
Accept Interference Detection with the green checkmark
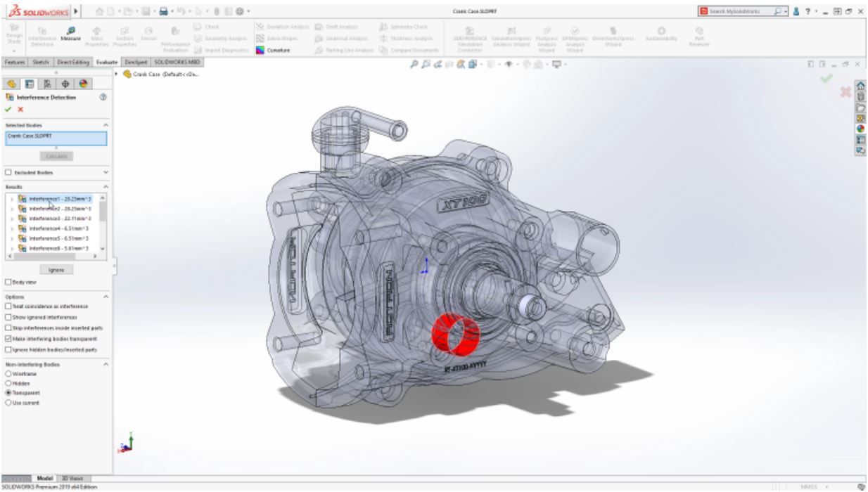(x=9, y=110)
